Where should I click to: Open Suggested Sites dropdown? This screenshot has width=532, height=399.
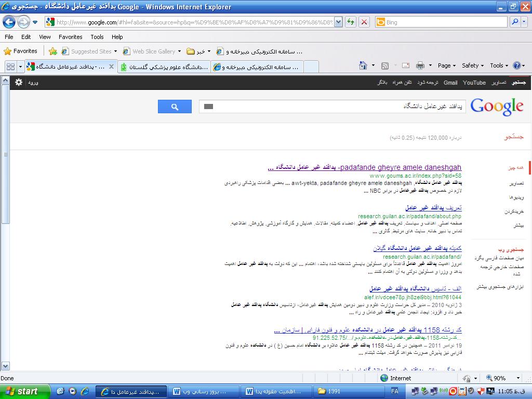(89, 51)
